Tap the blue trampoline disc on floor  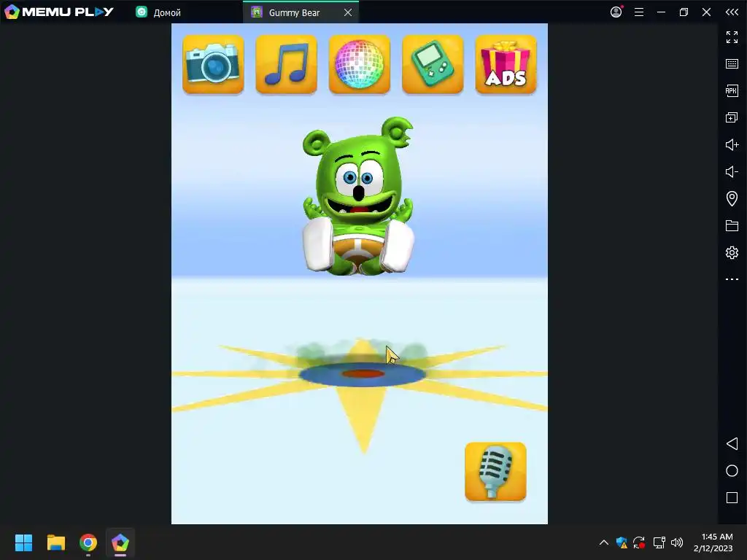[362, 374]
